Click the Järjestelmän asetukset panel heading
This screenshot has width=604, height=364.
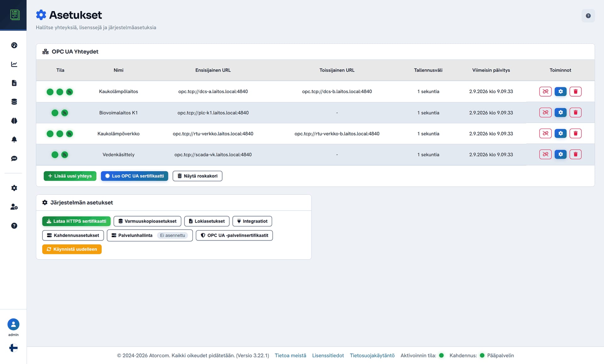(x=81, y=203)
